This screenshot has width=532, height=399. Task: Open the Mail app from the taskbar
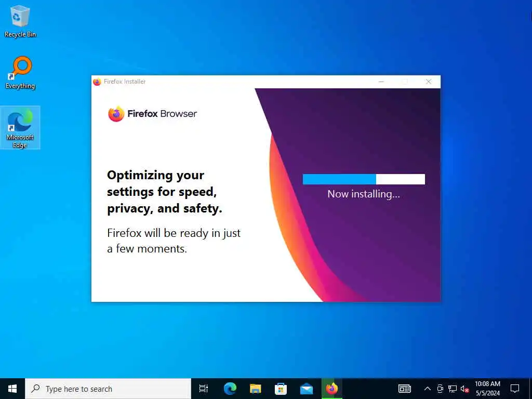(307, 389)
